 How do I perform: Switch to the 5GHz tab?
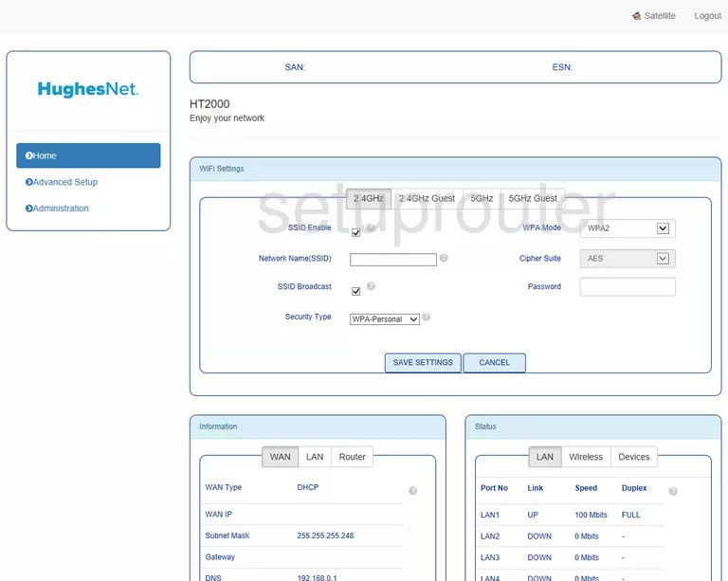click(482, 199)
